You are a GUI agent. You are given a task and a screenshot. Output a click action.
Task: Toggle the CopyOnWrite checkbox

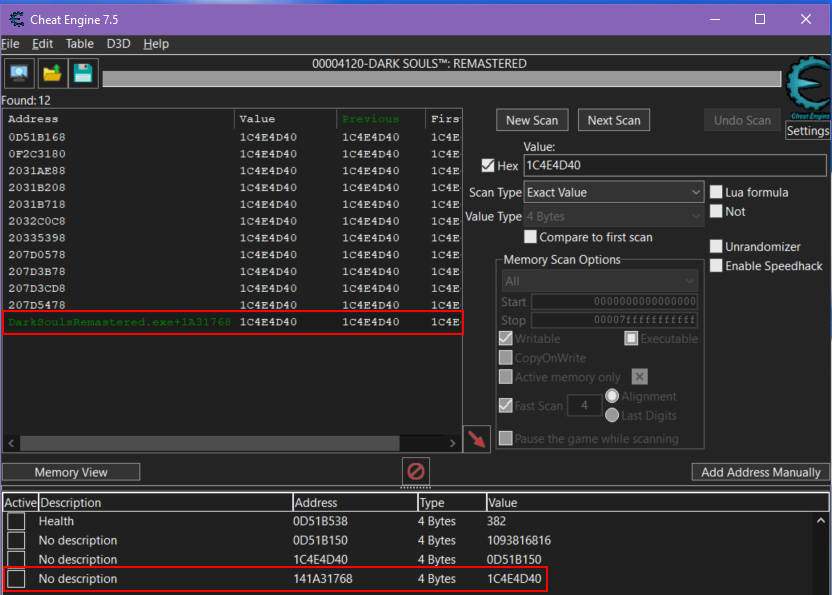tap(506, 357)
